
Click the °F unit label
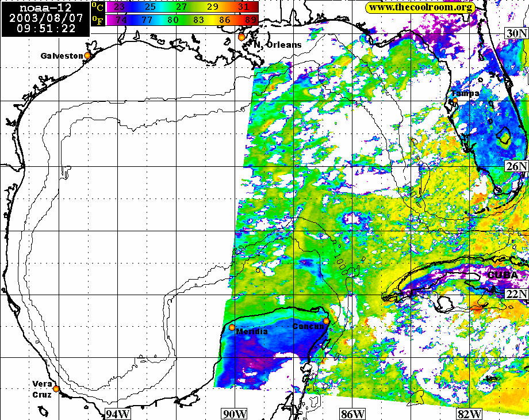(x=98, y=20)
